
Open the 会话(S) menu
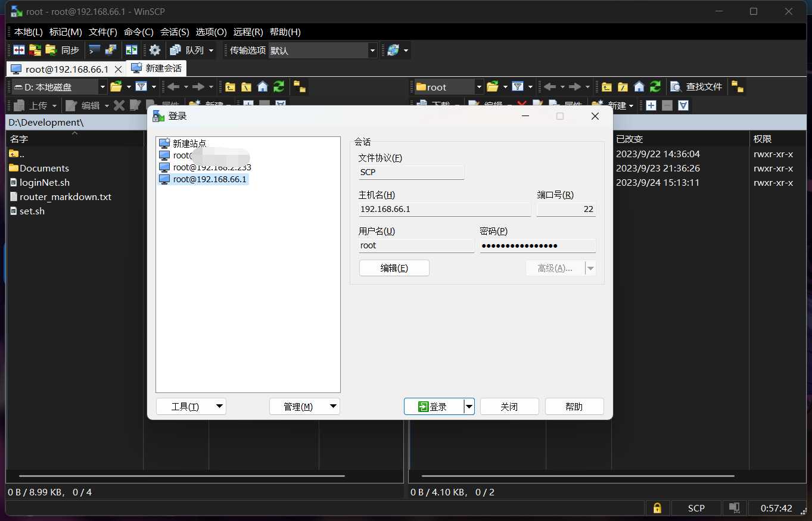[175, 32]
